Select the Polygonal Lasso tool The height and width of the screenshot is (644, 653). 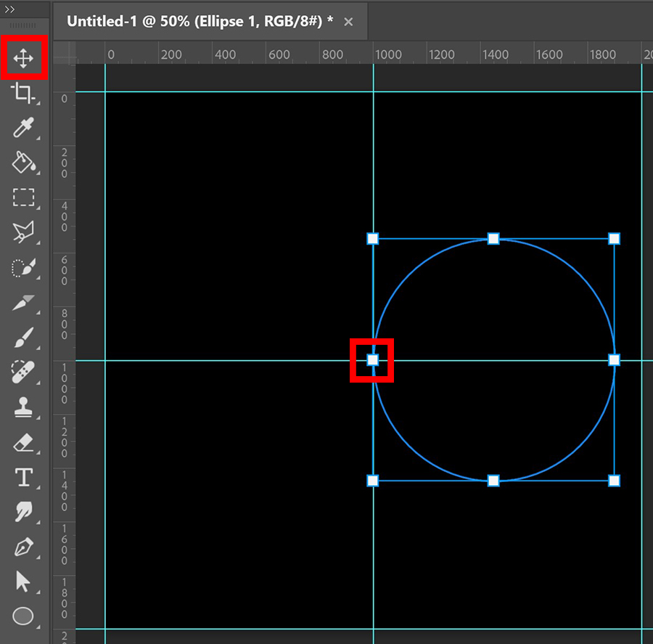coord(23,232)
